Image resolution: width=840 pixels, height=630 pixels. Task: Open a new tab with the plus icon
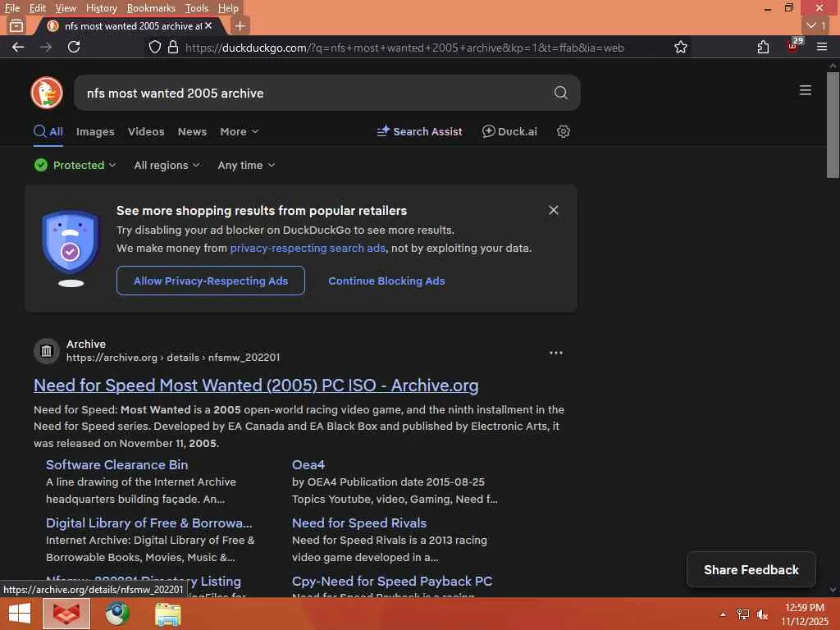click(240, 25)
